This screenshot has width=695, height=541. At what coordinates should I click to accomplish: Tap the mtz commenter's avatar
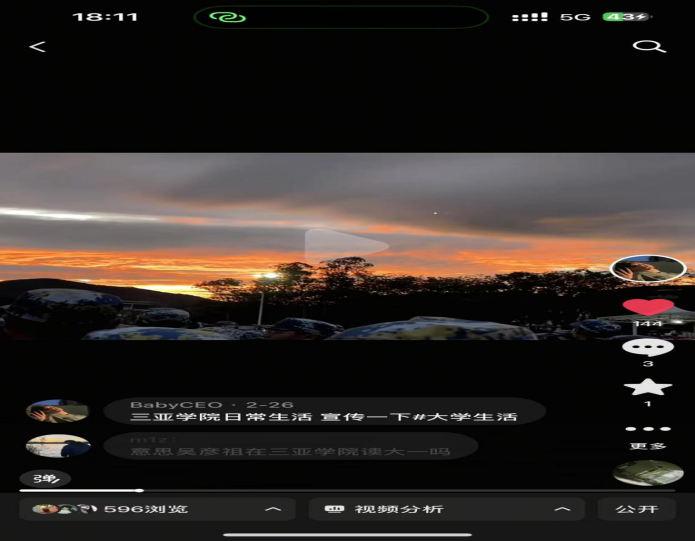[x=57, y=446]
